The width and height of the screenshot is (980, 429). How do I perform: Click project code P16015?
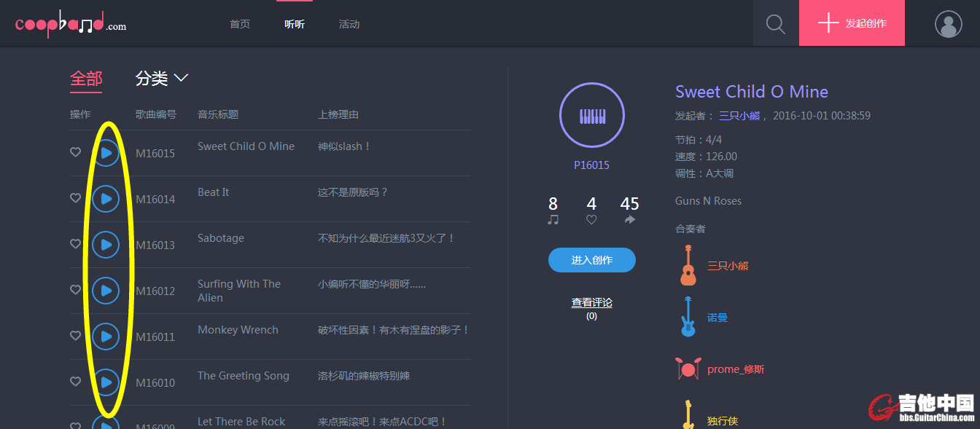coord(591,165)
